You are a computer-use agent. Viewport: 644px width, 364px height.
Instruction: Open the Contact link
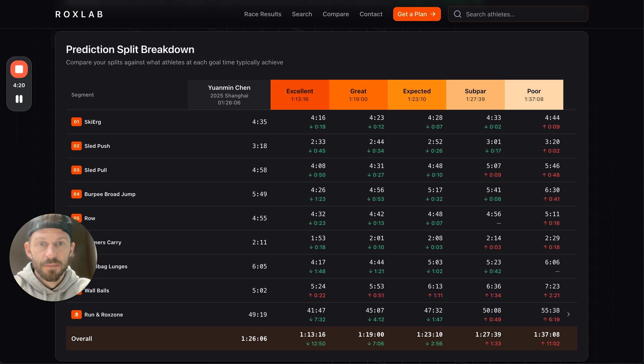click(371, 14)
